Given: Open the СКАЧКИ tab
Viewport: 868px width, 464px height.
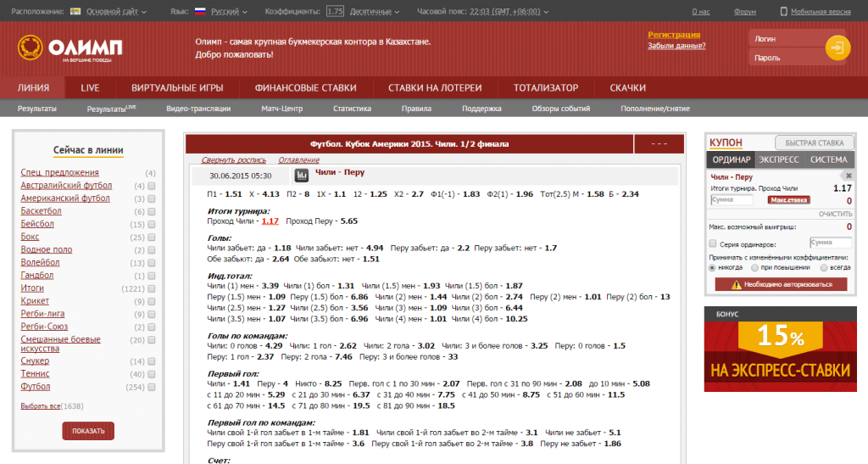Looking at the screenshot, I should (x=628, y=87).
